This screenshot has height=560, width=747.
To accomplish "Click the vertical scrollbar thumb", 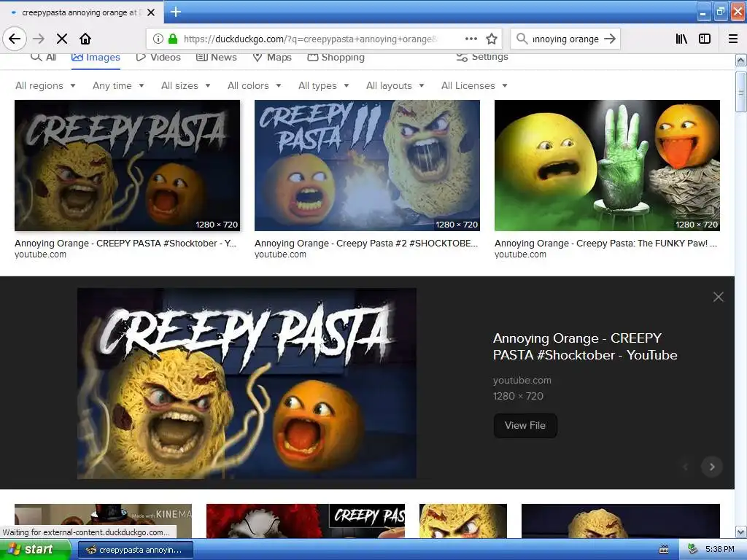I will coord(740,92).
